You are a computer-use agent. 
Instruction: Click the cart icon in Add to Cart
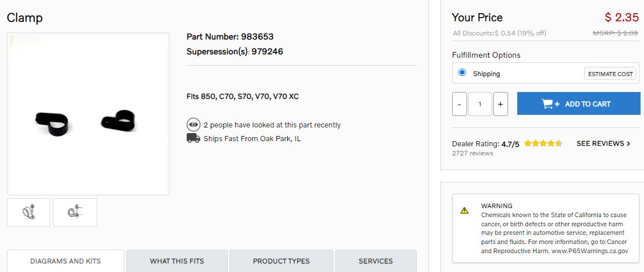(x=550, y=104)
